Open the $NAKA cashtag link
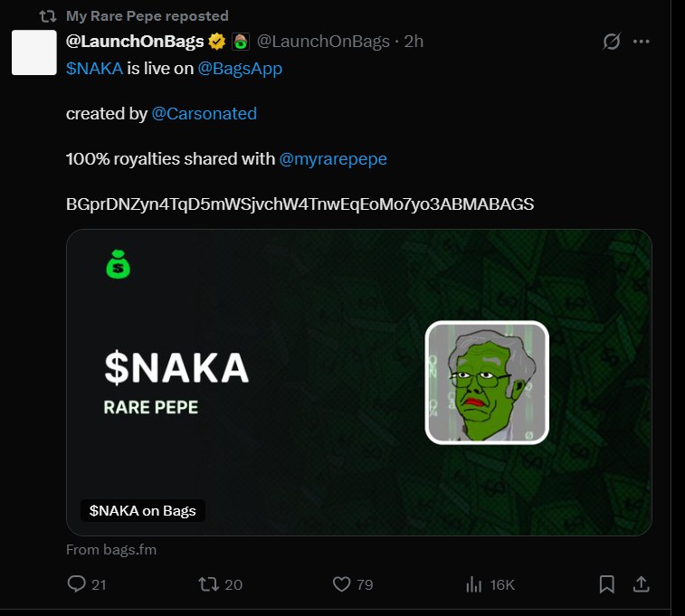This screenshot has width=685, height=616. click(x=94, y=69)
